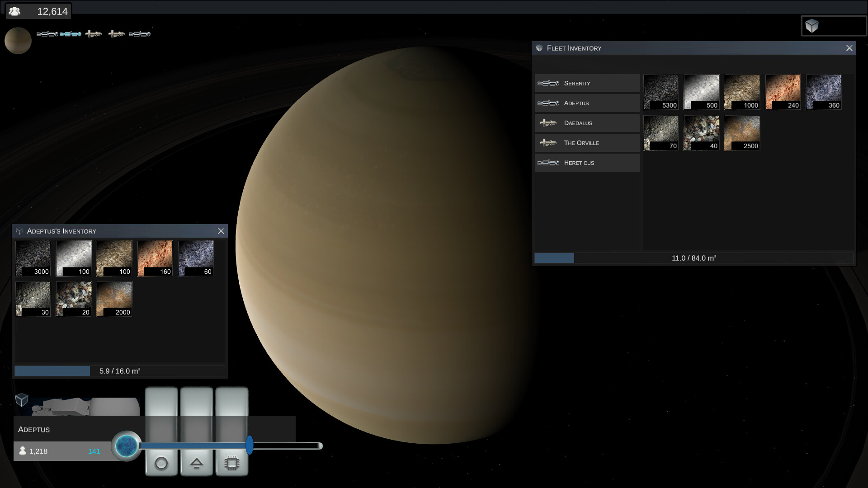The image size is (868, 488).
Task: Click the cube icon in the top-right corner
Action: [811, 26]
